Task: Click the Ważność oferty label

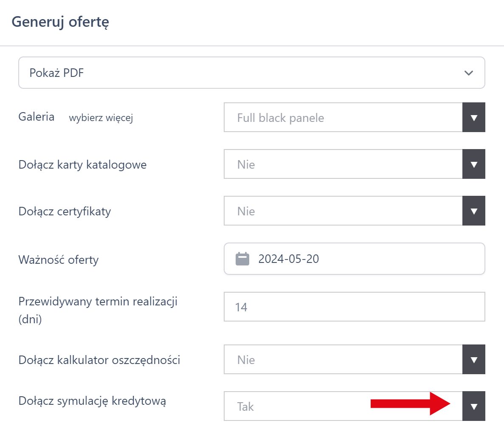Action: pyautogui.click(x=59, y=260)
